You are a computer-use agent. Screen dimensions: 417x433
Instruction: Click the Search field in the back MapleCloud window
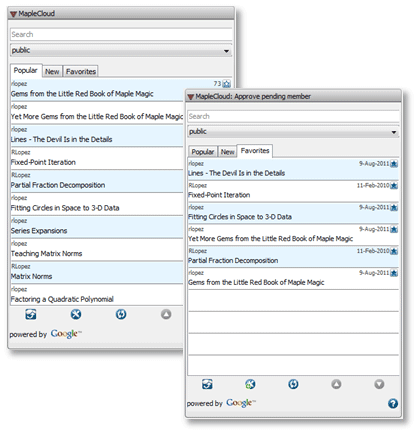tap(121, 34)
